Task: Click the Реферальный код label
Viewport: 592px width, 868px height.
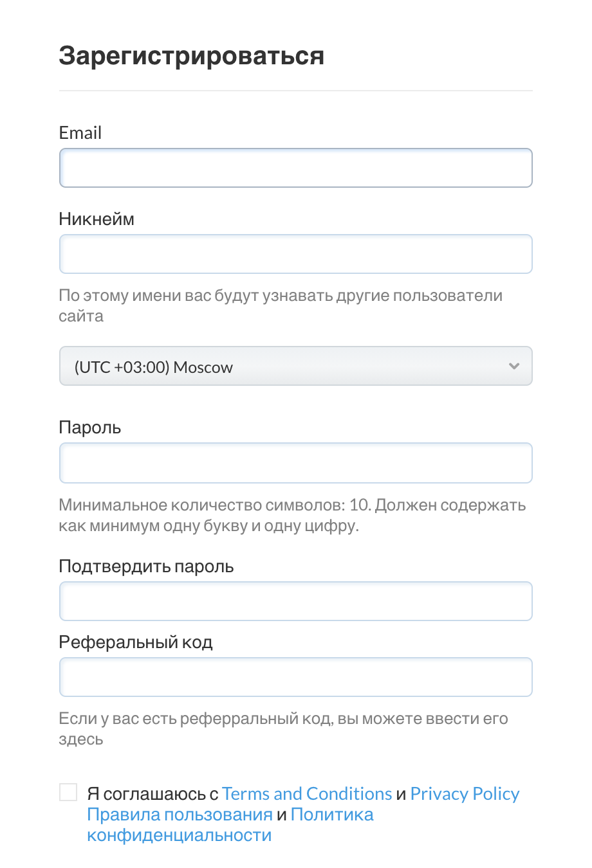Action: coord(136,642)
